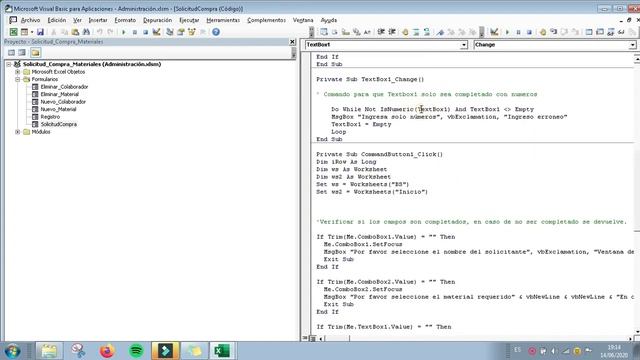Save the project with the disk icon
This screenshot has height=360, width=640.
(40, 32)
